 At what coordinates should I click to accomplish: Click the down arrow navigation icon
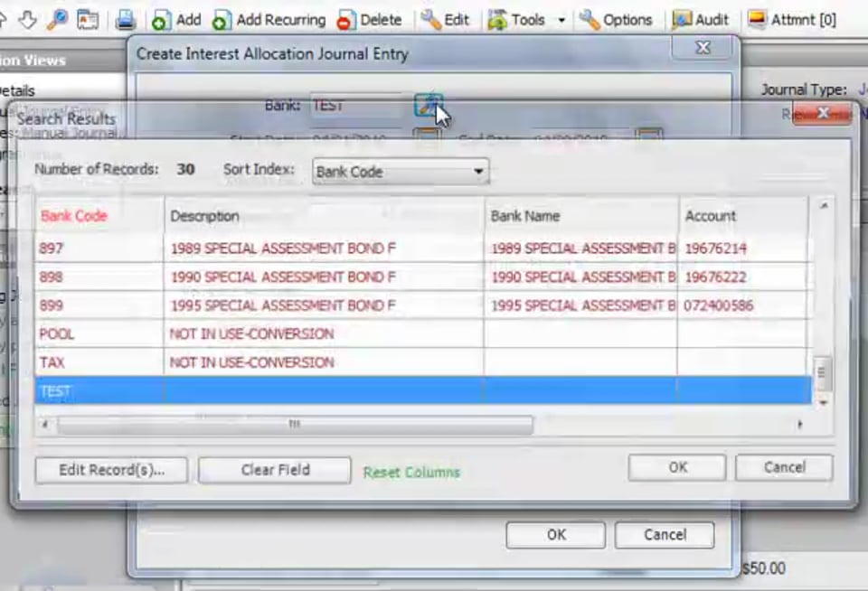click(x=27, y=20)
